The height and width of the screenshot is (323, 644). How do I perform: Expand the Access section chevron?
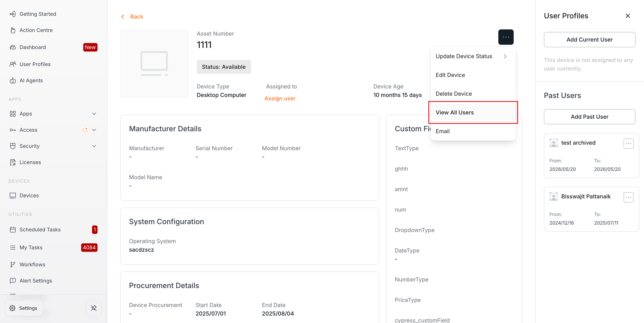point(94,130)
